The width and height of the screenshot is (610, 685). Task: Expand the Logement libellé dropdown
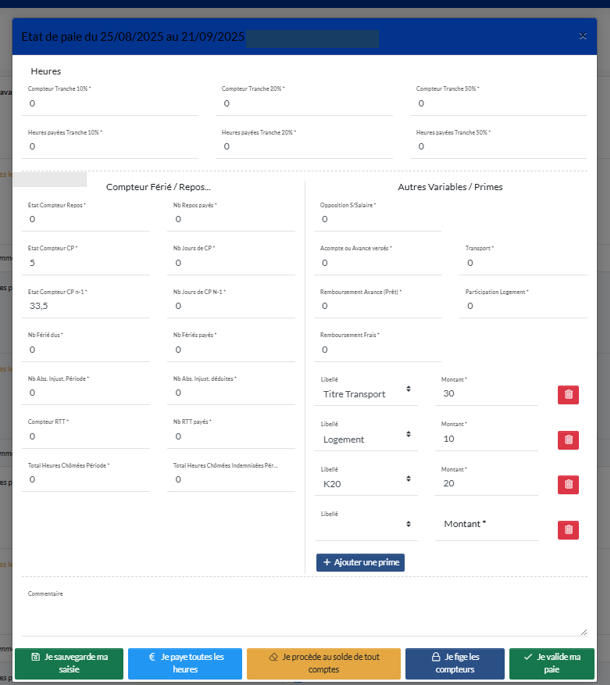[366, 439]
